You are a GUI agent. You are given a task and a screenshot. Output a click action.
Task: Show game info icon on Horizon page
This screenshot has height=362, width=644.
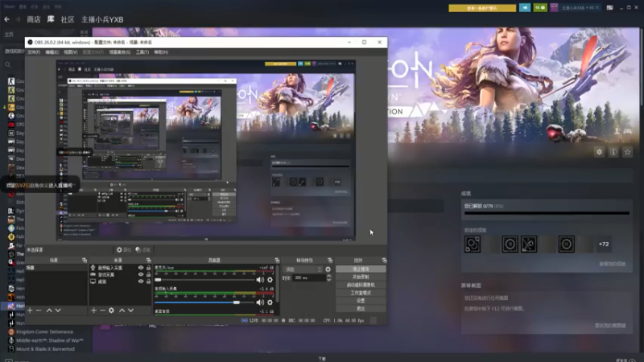click(613, 152)
